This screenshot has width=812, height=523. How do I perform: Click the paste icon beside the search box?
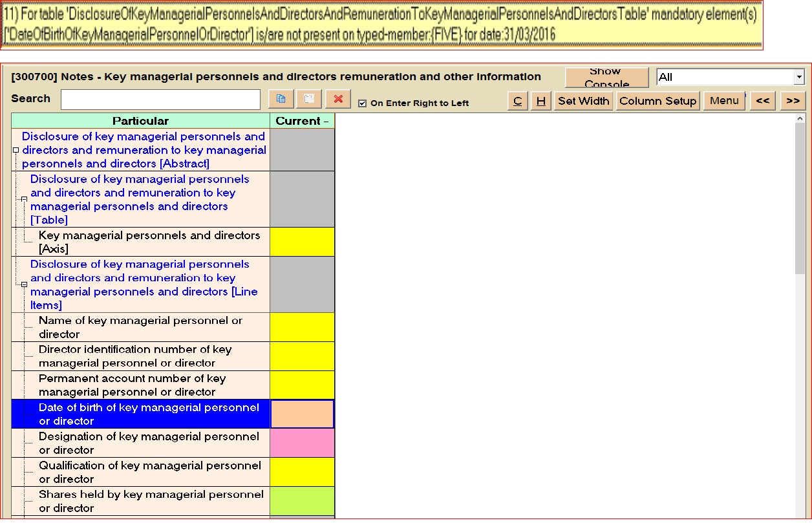tap(309, 99)
